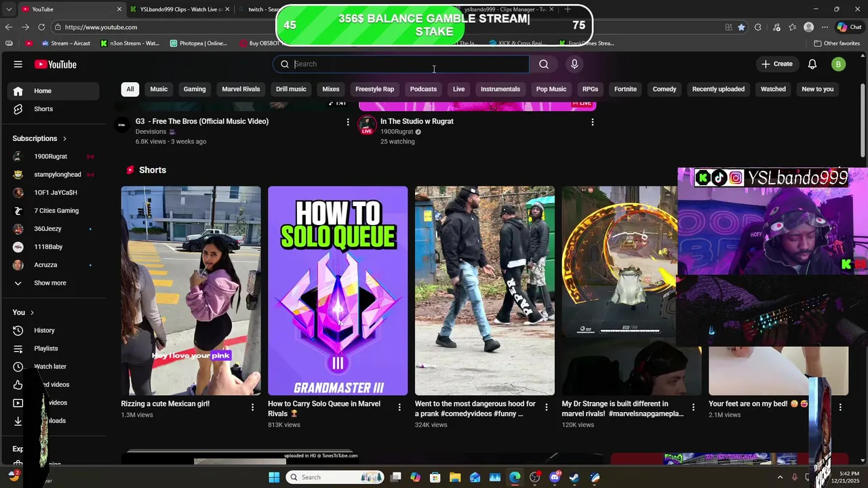This screenshot has height=488, width=868.
Task: Open Windows Start menu
Action: coord(274,477)
